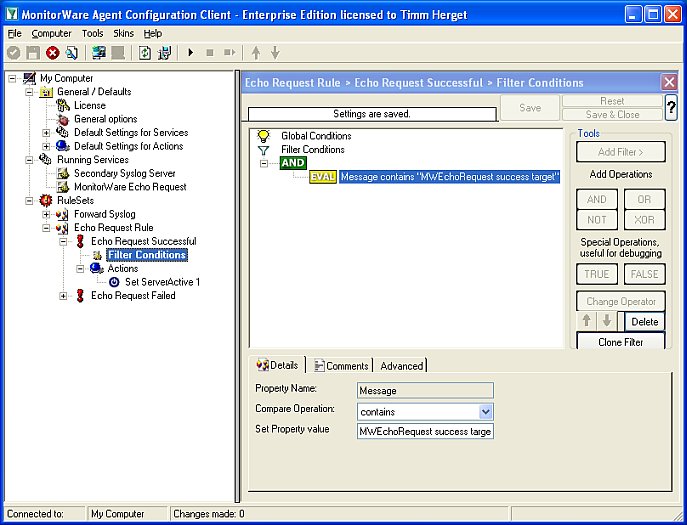This screenshot has height=525, width=687.
Task: Collapse the AND filter node
Action: point(264,163)
